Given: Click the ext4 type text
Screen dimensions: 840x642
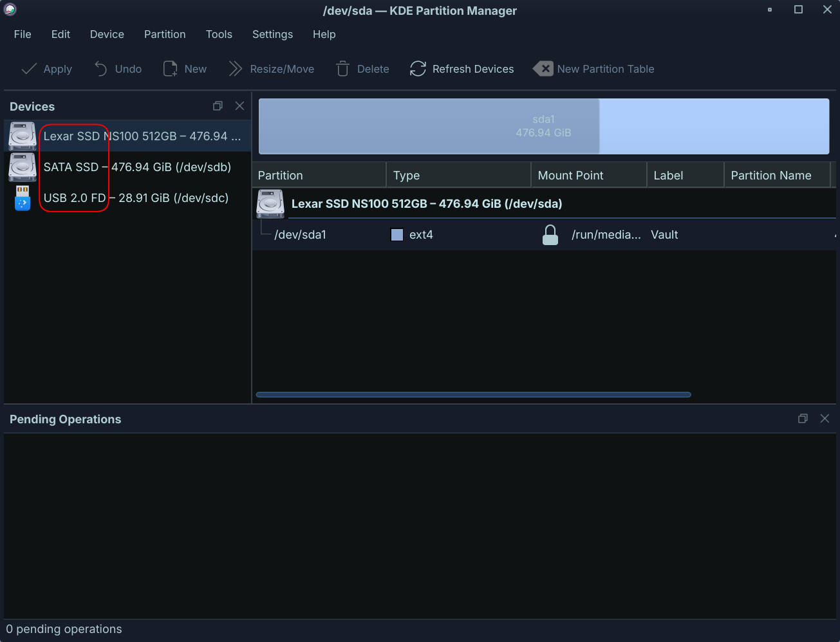Looking at the screenshot, I should [421, 235].
